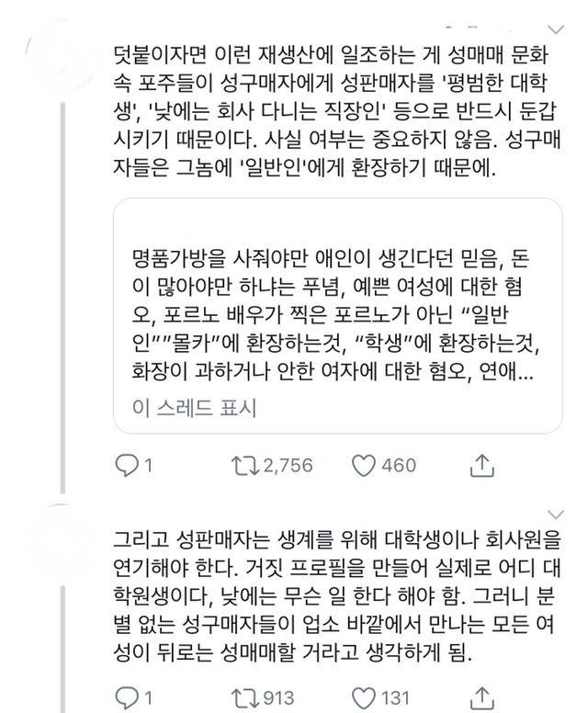Image resolution: width=588 pixels, height=713 pixels.
Task: Click the reply bubble icon under the first tweet
Action: pyautogui.click(x=125, y=466)
